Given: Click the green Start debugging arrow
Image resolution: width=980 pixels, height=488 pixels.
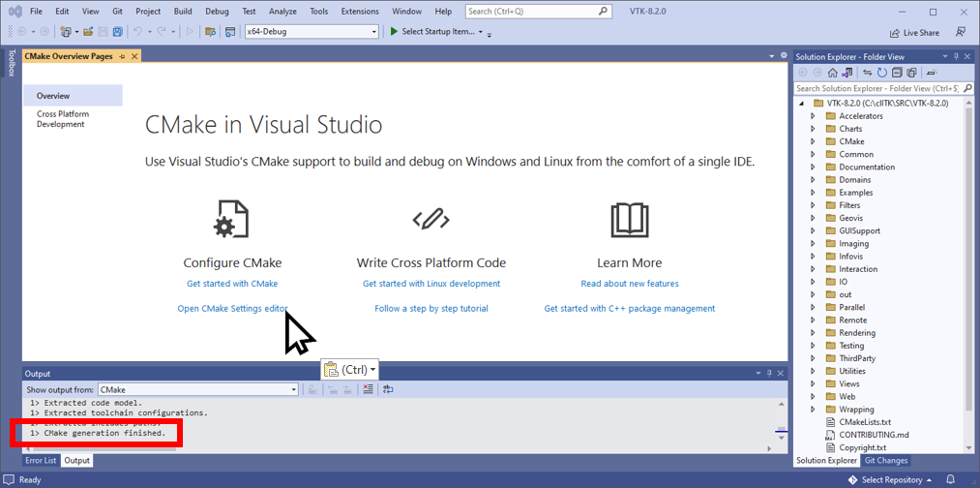Looking at the screenshot, I should (x=394, y=31).
